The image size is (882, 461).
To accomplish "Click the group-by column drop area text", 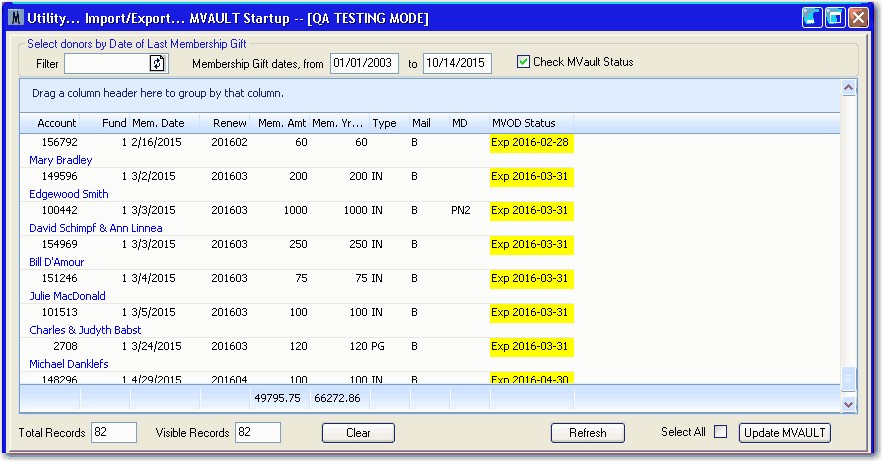I will click(158, 93).
